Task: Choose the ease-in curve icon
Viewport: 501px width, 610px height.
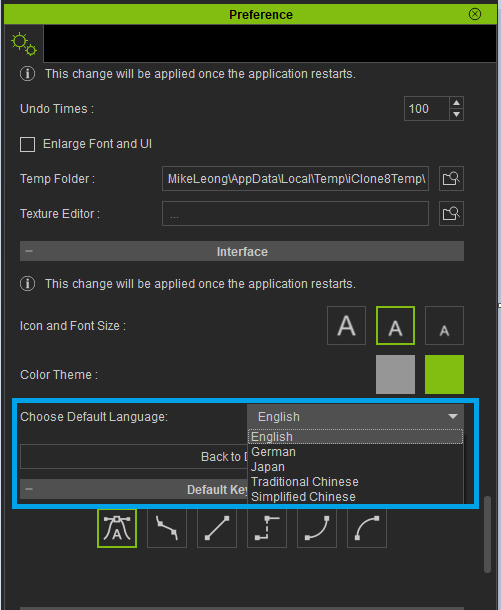Action: click(317, 528)
